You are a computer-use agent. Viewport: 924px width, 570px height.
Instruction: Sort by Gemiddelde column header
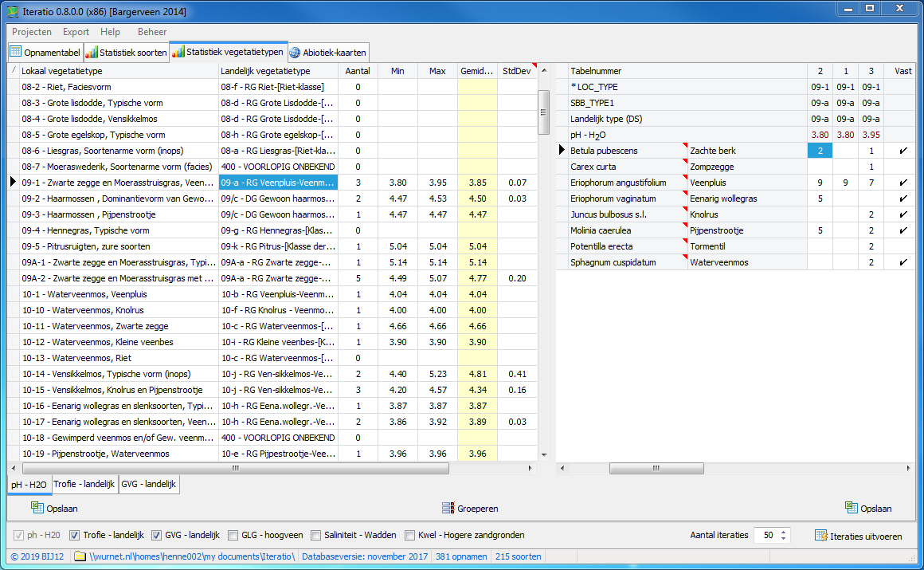coord(476,71)
